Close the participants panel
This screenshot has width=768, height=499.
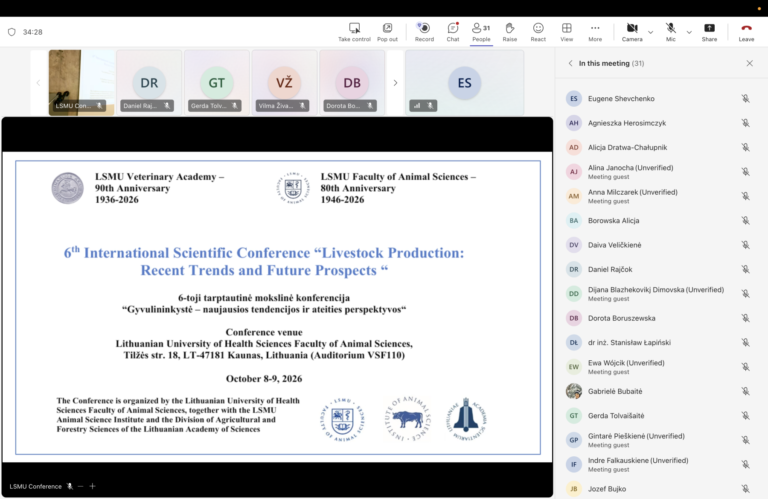click(x=749, y=63)
